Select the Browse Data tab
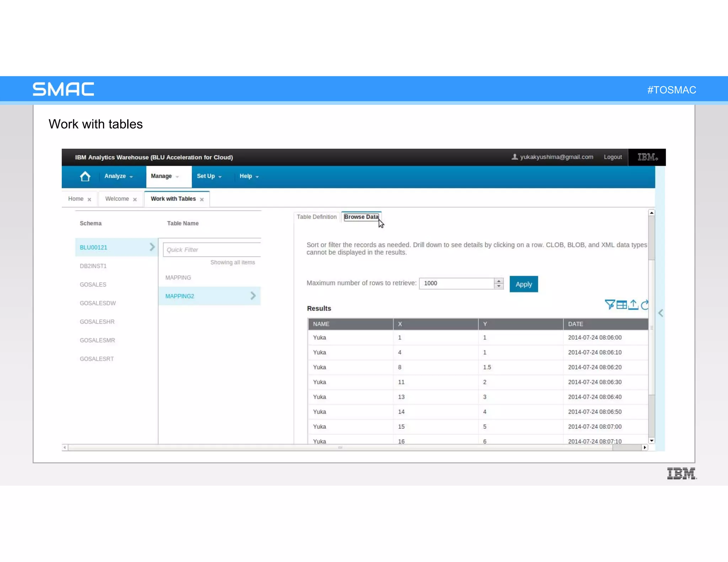This screenshot has height=562, width=728. [361, 217]
